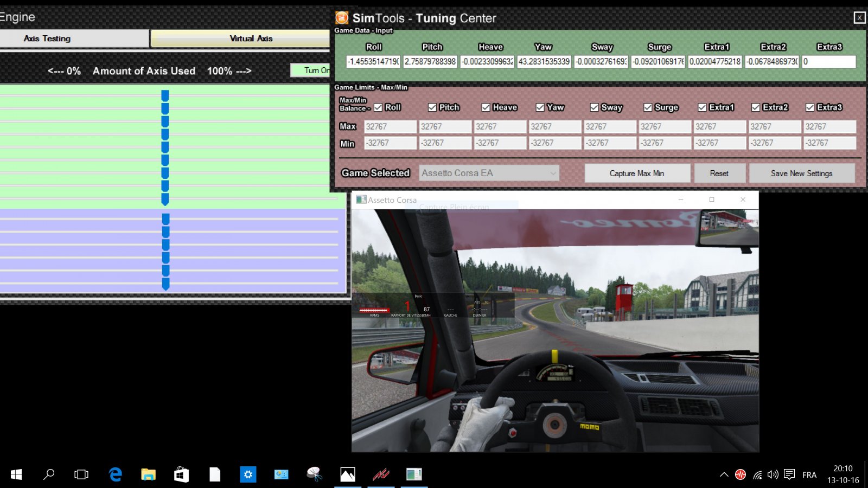
Task: Click the Pitch Min limit field
Action: (445, 143)
